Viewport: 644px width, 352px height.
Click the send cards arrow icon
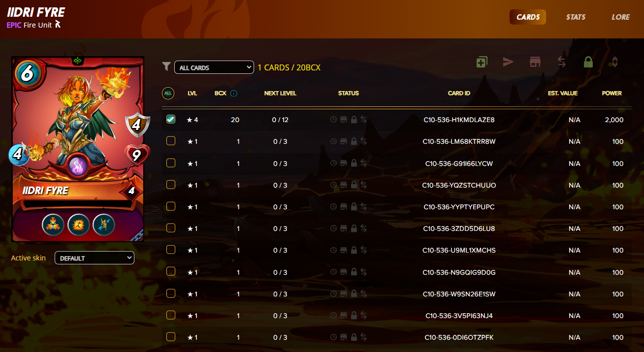pyautogui.click(x=508, y=62)
